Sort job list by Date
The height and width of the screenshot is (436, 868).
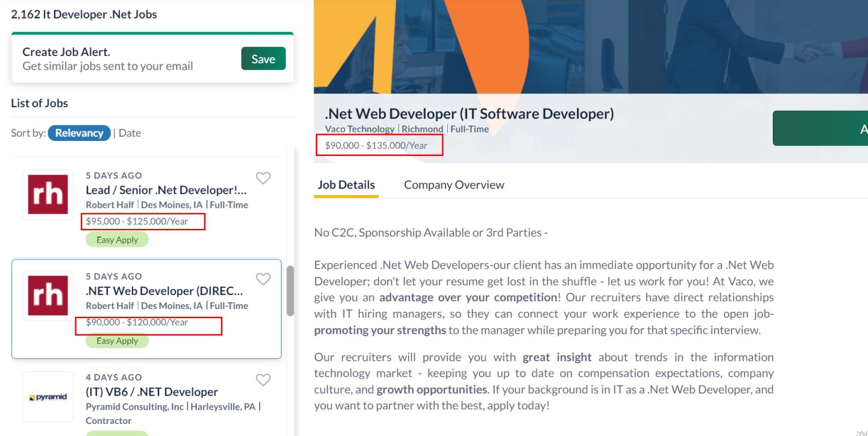(x=130, y=133)
